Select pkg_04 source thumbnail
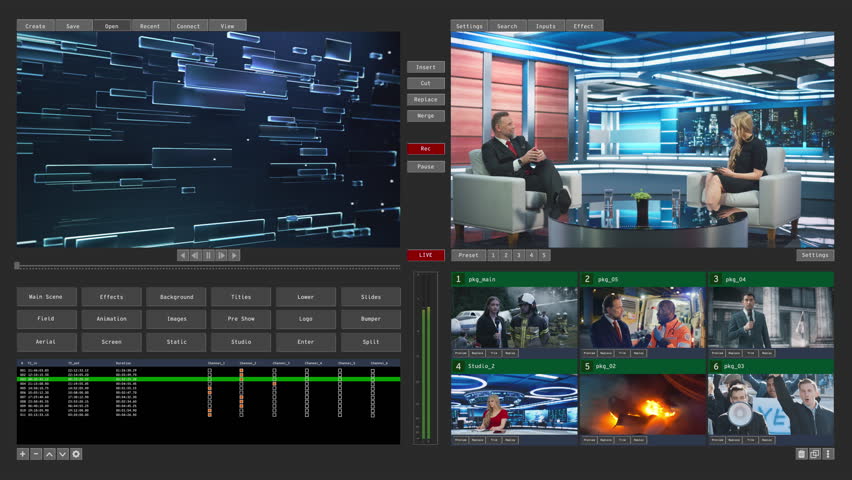 tap(770, 318)
